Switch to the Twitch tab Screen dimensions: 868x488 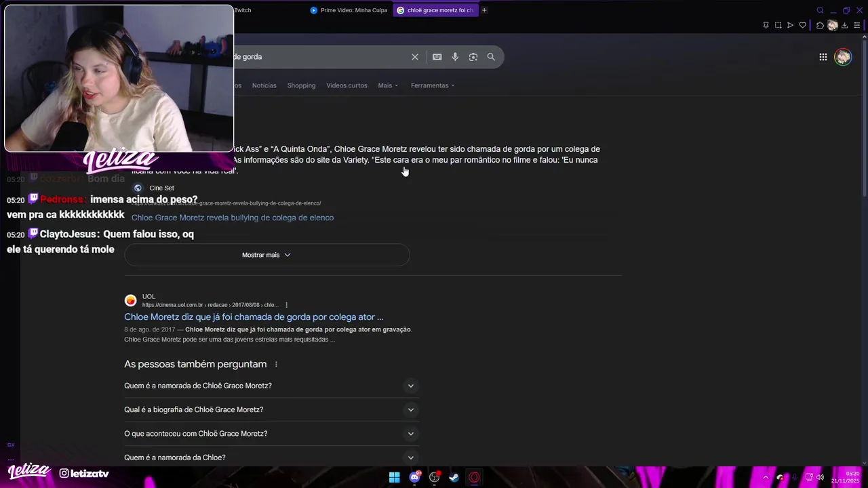coord(243,10)
